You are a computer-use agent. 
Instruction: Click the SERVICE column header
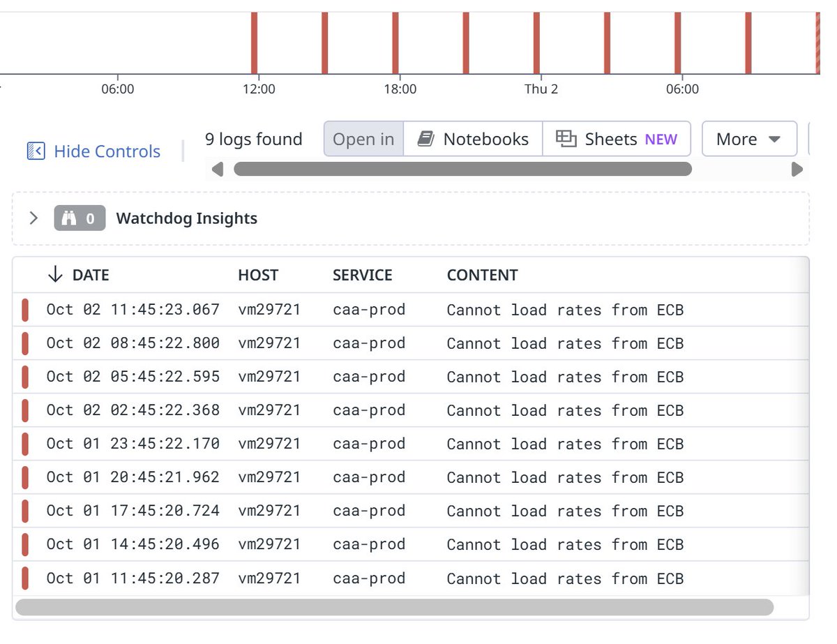pos(363,275)
